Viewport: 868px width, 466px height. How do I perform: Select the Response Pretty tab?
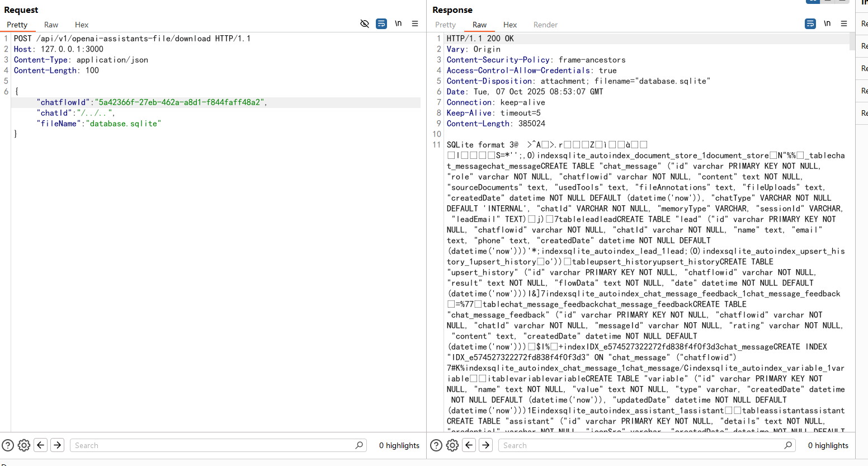(445, 25)
